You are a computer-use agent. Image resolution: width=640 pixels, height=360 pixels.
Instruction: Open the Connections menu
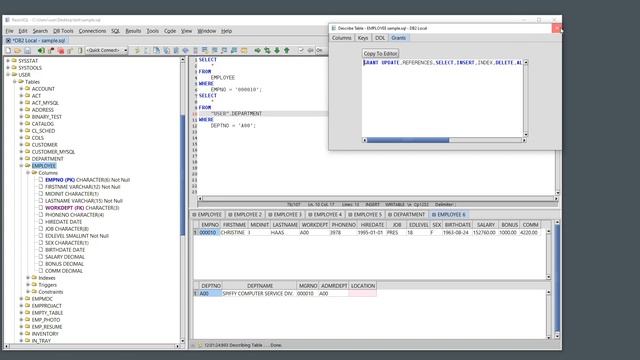92,31
